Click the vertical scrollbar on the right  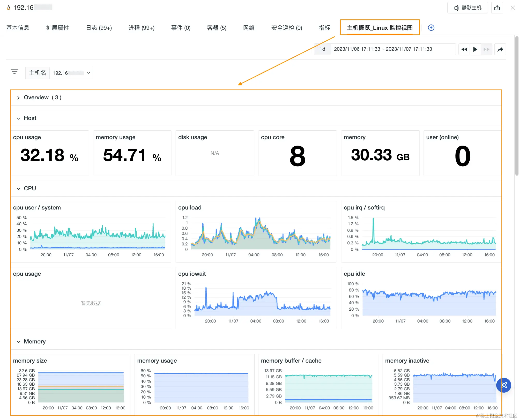point(517,106)
